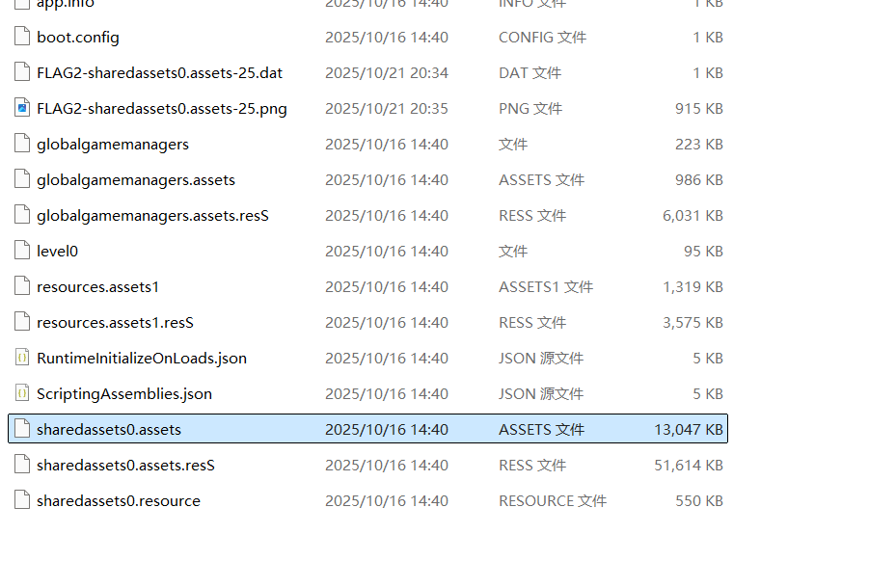
Task: Select the file name boot.config
Action: pyautogui.click(x=78, y=37)
